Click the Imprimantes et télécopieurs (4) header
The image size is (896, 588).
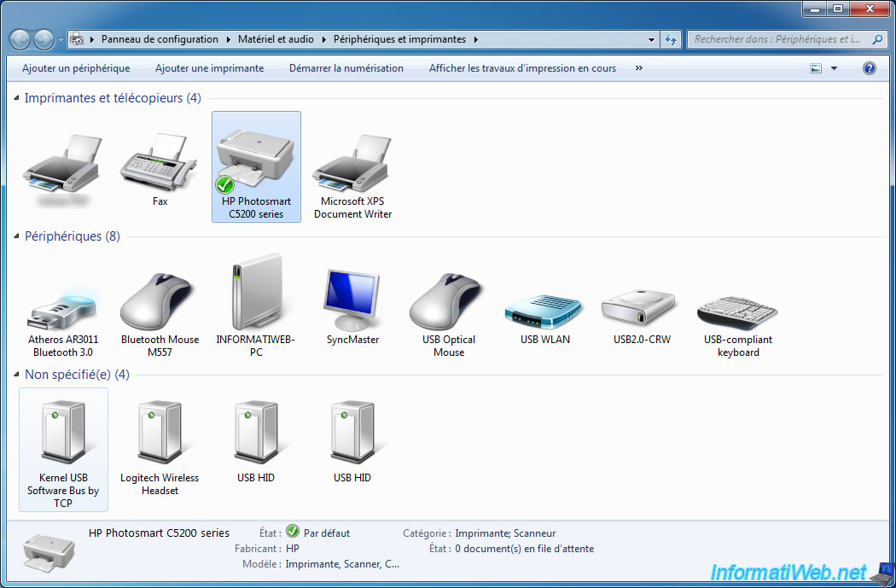pyautogui.click(x=113, y=98)
